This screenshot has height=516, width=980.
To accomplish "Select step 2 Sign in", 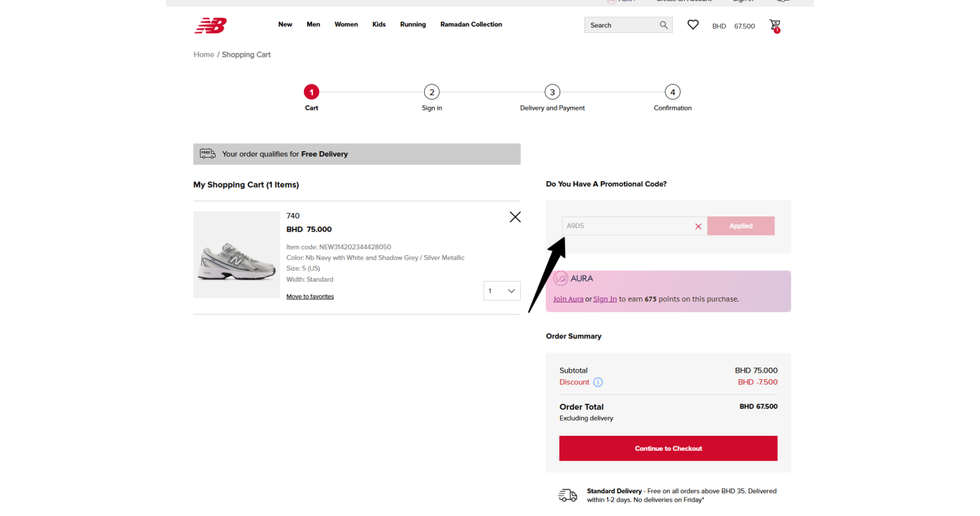I will point(431,92).
